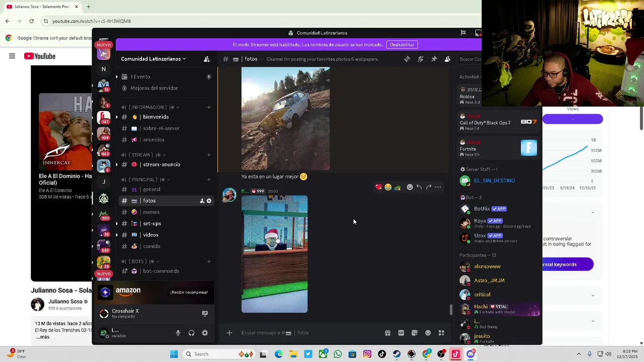Screen dimensions: 644x362
Task: Collapse the PRINCIPAL category
Action: tap(146, 179)
